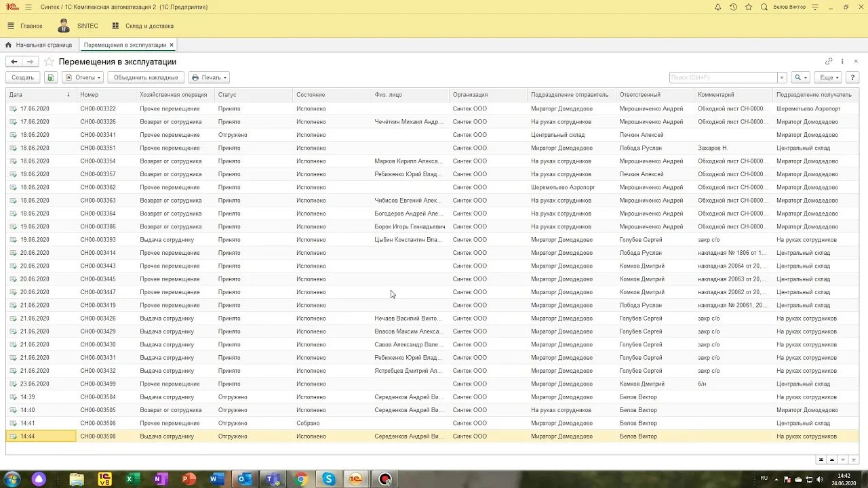Image resolution: width=868 pixels, height=488 pixels.
Task: Open the find magnifier dropdown button
Action: coord(801,77)
